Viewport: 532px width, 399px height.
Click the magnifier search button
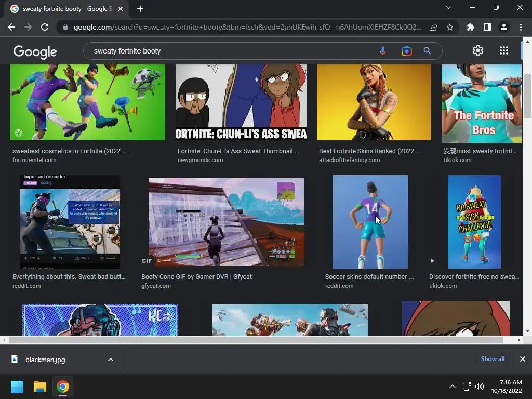click(x=427, y=51)
